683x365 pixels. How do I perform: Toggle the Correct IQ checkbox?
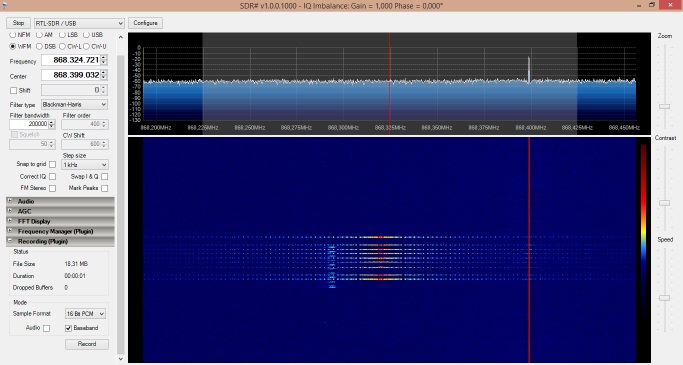(52, 176)
